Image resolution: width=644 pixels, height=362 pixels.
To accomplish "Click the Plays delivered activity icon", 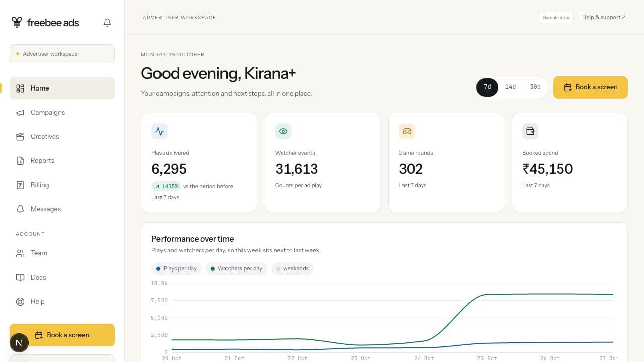I will 159,131.
